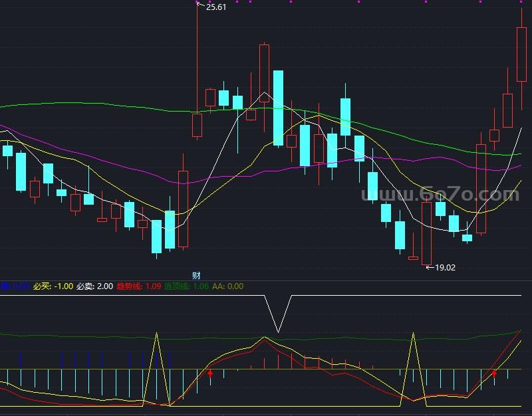Click the AA: 0.00 indicator value

point(227,286)
